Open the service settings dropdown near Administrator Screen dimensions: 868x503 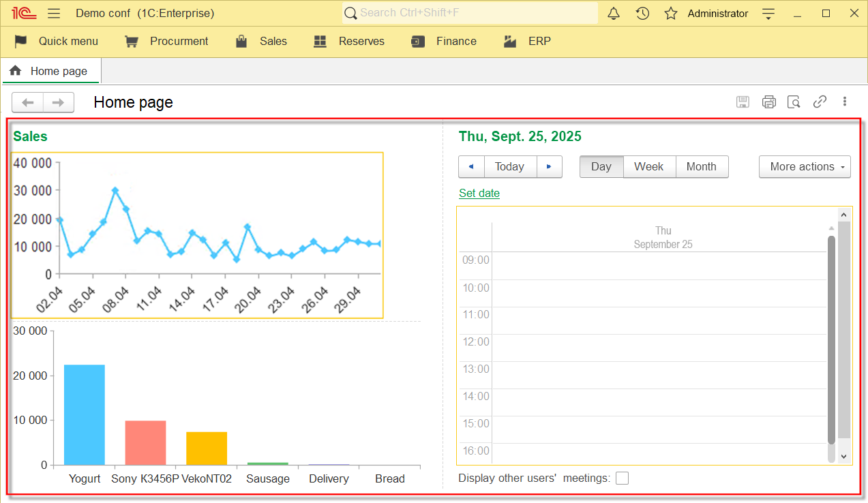(769, 14)
